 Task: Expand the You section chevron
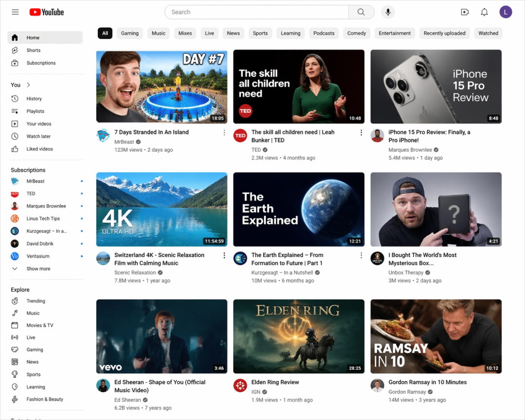28,85
